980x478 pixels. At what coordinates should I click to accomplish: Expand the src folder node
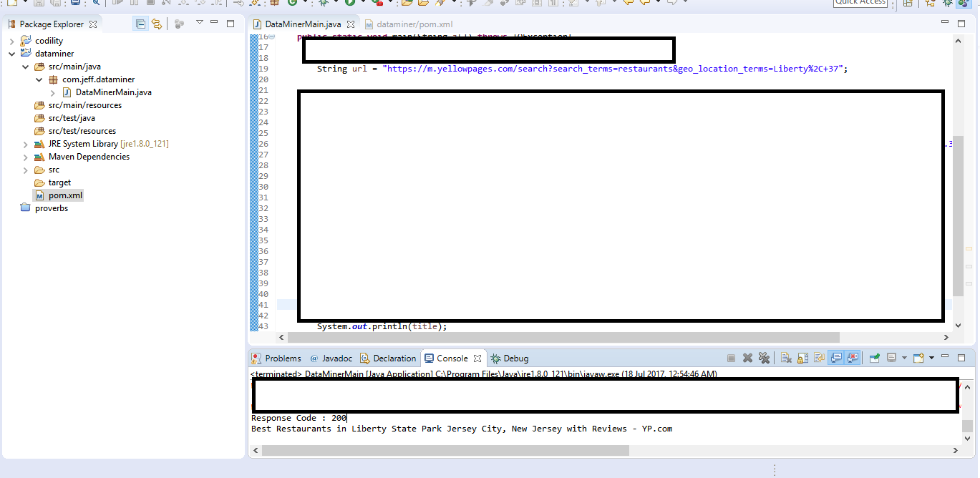click(25, 170)
